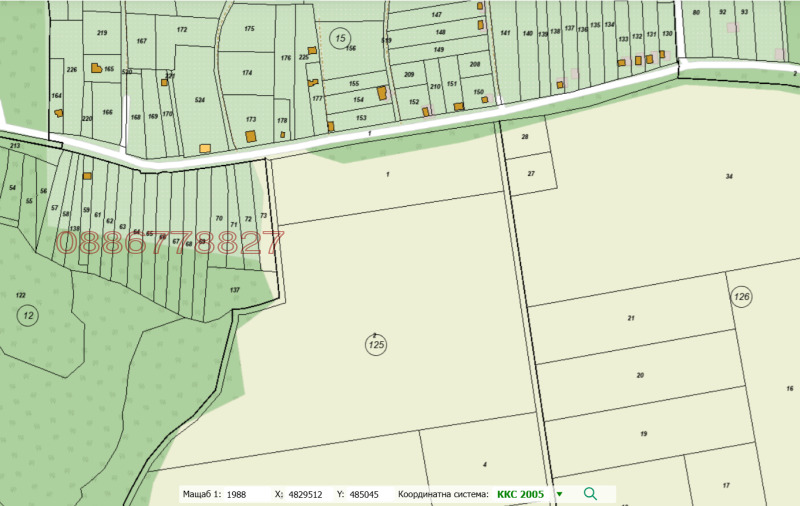The image size is (800, 506).
Task: Open the coordinate system dropdown arrow
Action: [x=559, y=494]
